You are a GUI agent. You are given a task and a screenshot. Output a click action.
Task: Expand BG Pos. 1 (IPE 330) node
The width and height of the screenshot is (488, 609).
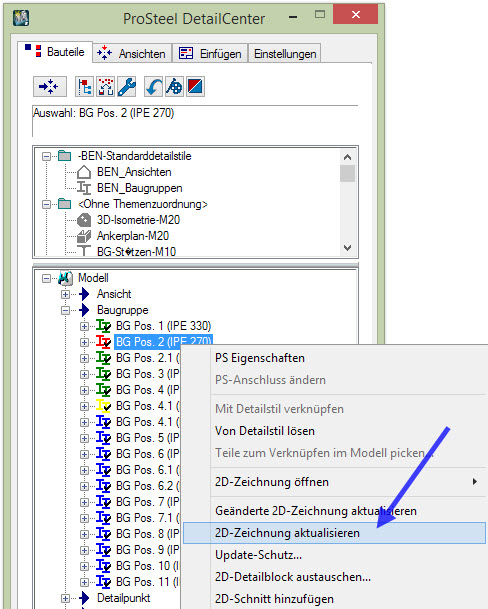pyautogui.click(x=84, y=326)
